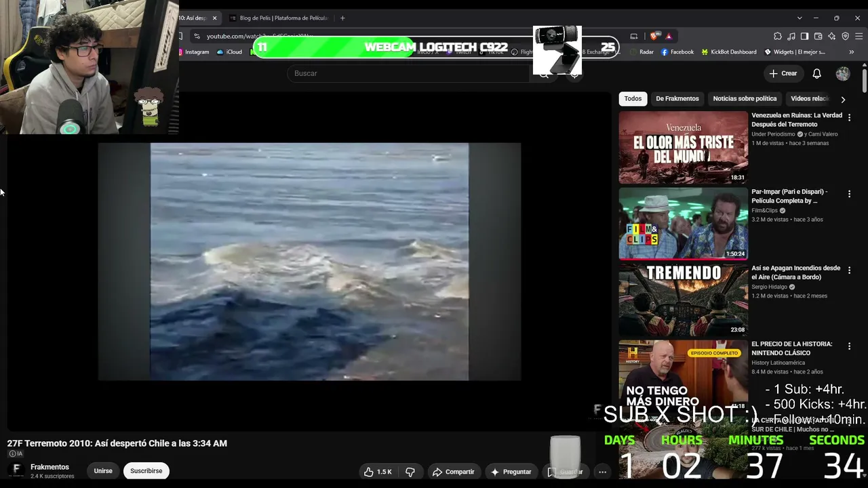Open the Frakmentos channel name
Image resolution: width=868 pixels, height=488 pixels.
pos(50,467)
